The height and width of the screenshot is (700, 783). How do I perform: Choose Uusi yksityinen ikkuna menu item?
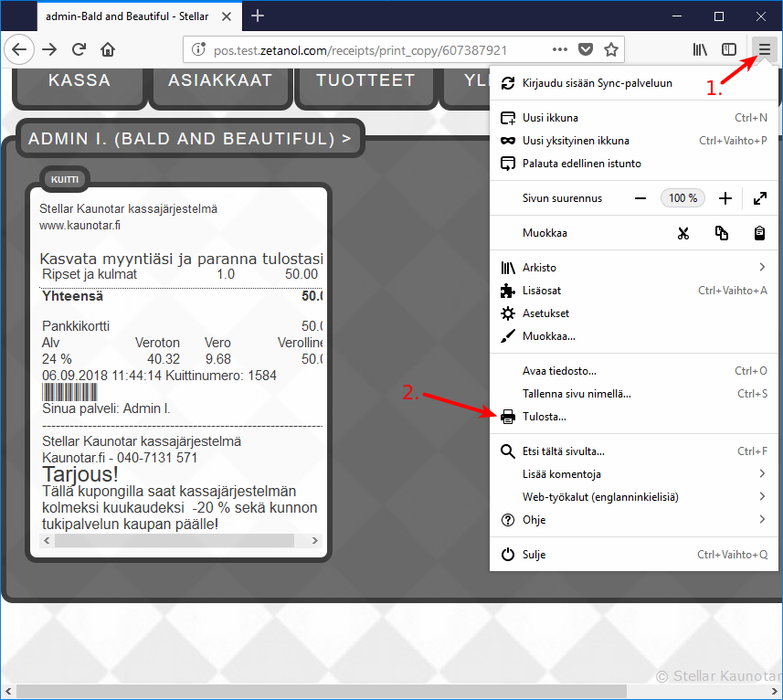(x=576, y=141)
